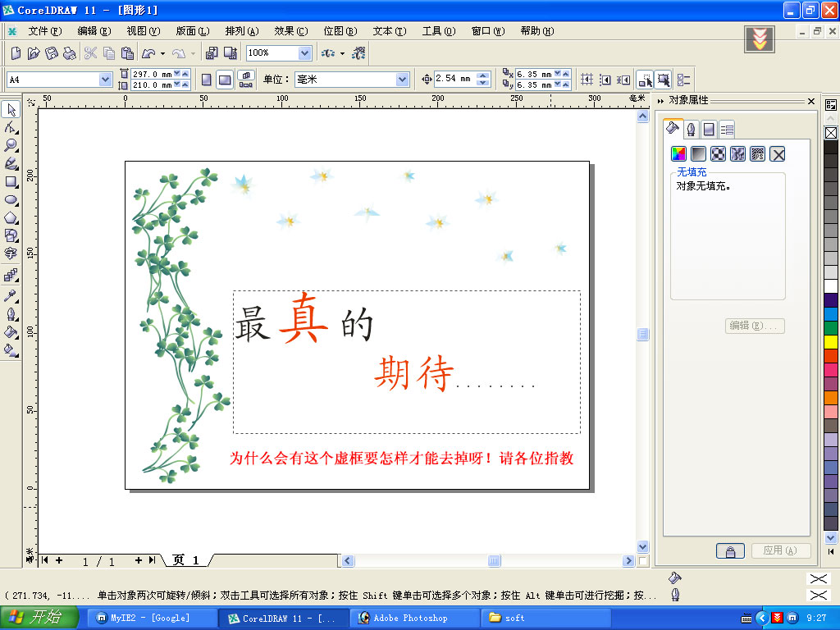
Task: Select the Eyedropper tool
Action: (11, 295)
